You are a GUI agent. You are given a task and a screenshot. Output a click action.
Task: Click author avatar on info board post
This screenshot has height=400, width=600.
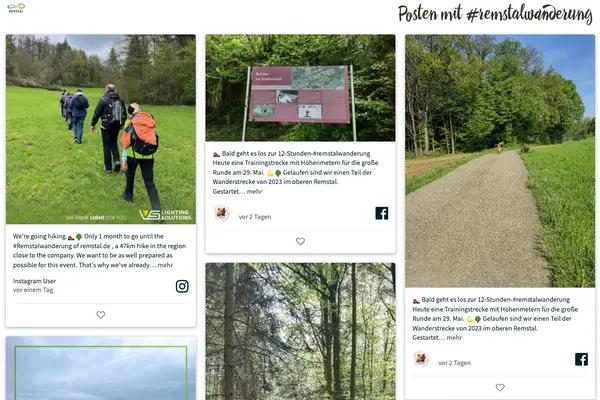[221, 213]
